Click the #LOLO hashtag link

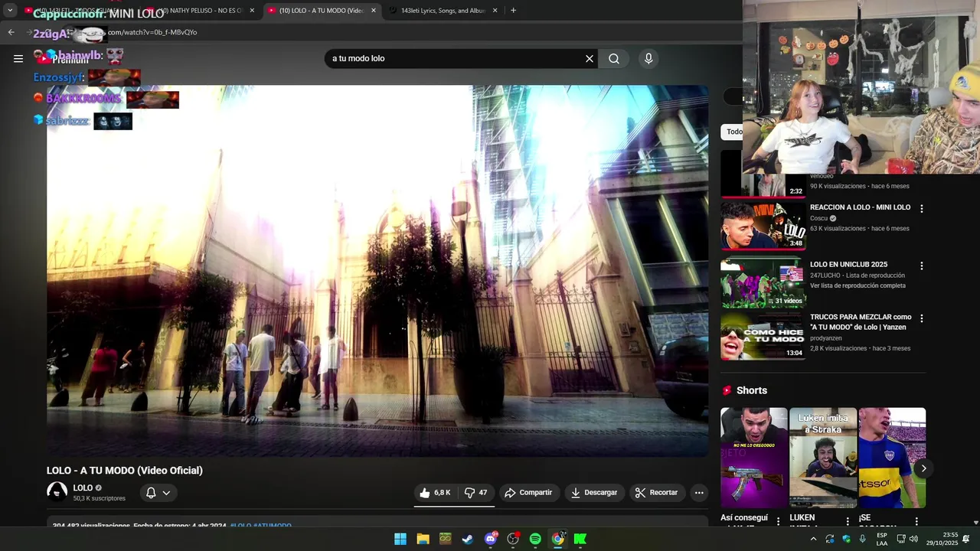(240, 526)
